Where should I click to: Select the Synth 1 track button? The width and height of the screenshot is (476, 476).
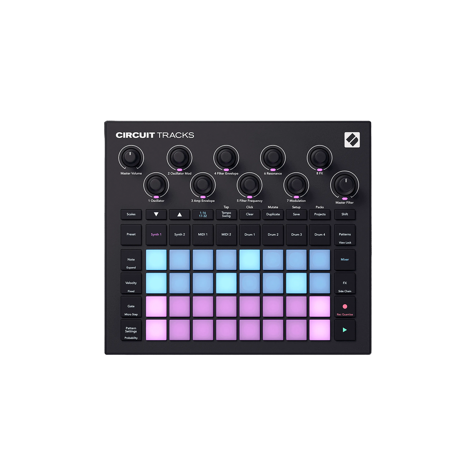[156, 234]
